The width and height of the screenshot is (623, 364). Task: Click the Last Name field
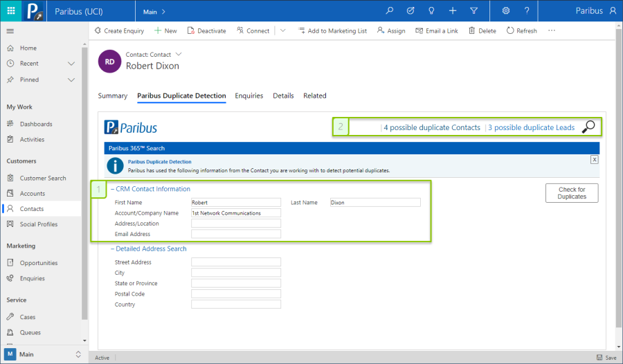click(x=375, y=202)
